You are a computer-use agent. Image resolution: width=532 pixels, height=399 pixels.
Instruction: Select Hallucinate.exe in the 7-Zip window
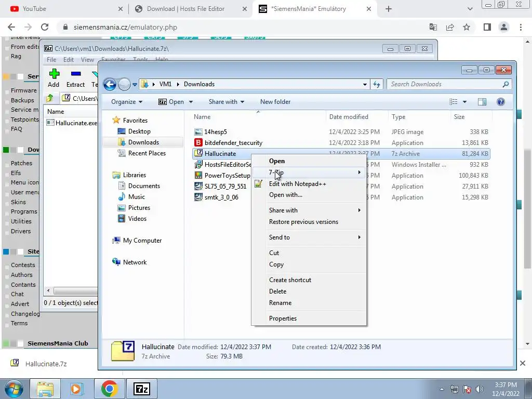coord(72,123)
